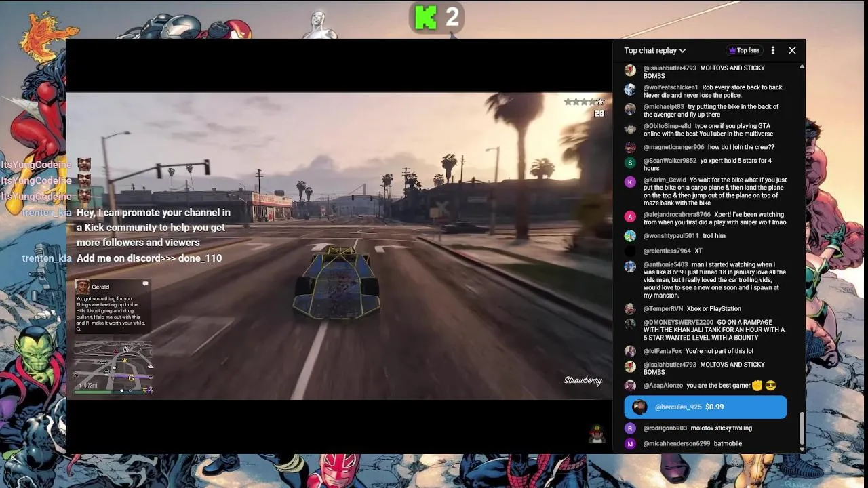Click the Top fans button
Viewport: 868px width, 488px height.
[x=744, y=50]
